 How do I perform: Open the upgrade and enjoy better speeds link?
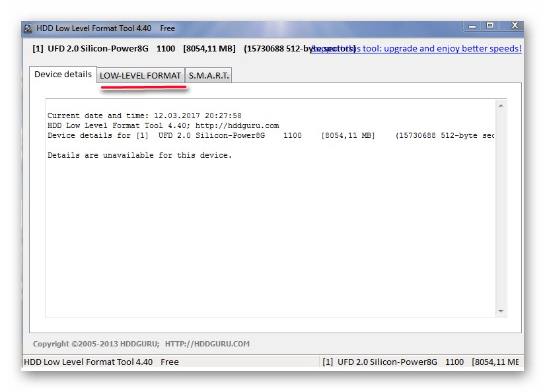pyautogui.click(x=416, y=48)
